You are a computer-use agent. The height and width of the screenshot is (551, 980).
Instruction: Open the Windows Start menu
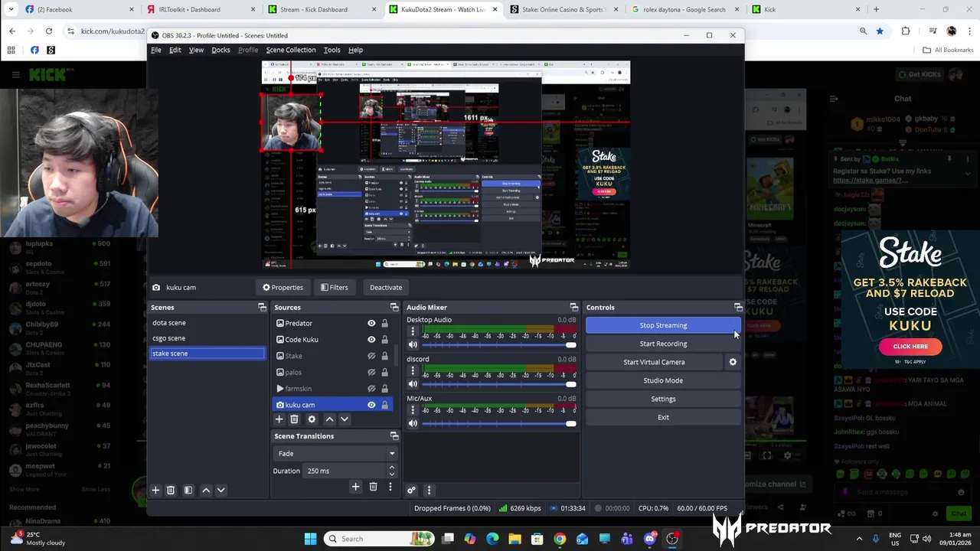(x=310, y=539)
